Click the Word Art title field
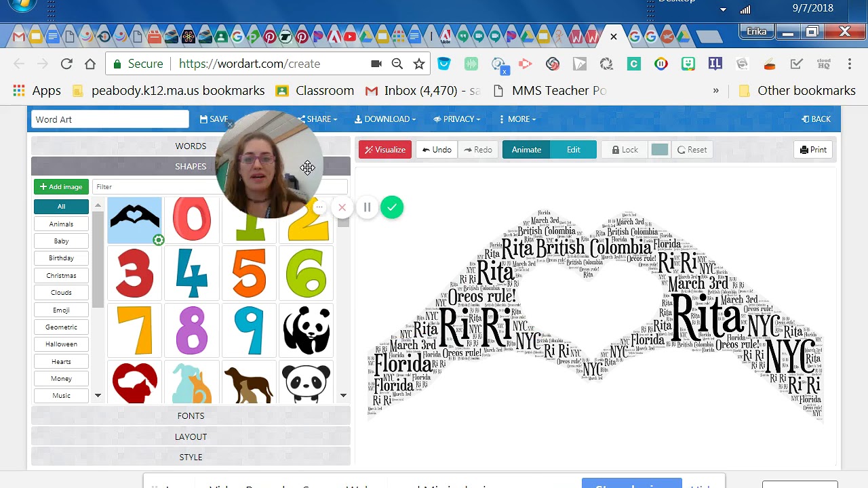This screenshot has width=868, height=488. (110, 119)
